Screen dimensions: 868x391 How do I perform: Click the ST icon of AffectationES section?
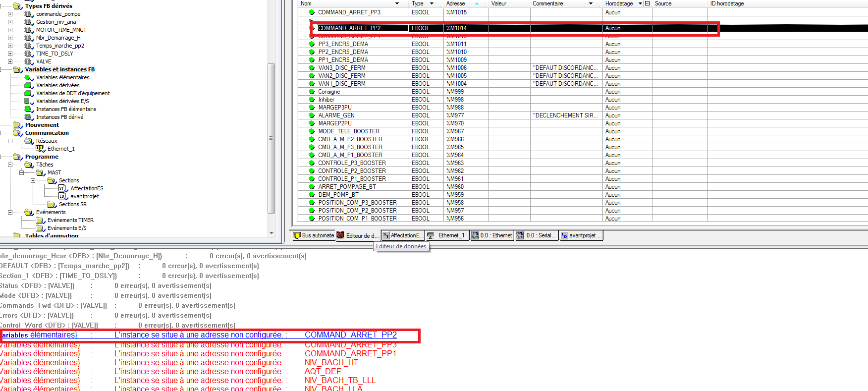click(62, 188)
